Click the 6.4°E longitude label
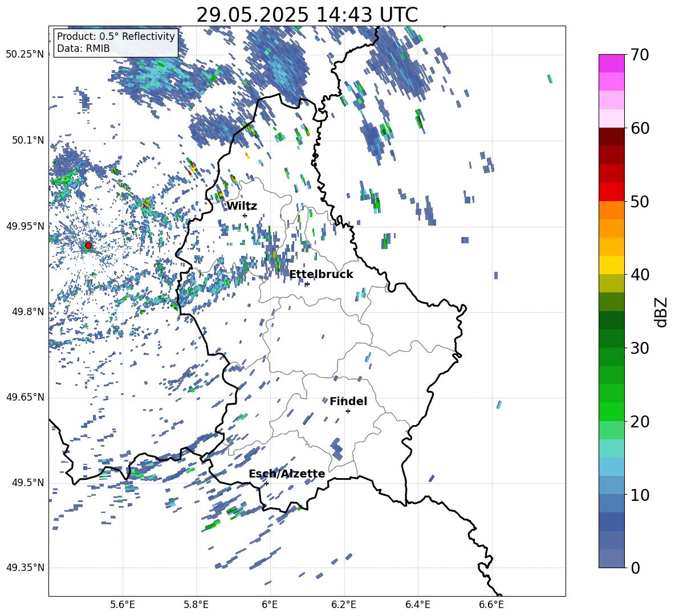The height and width of the screenshot is (616, 675). 418,605
